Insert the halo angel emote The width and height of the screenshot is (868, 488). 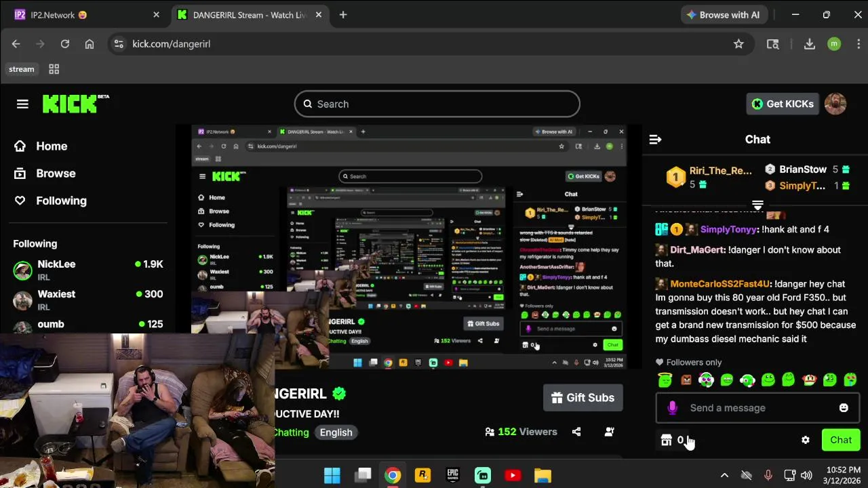665,380
